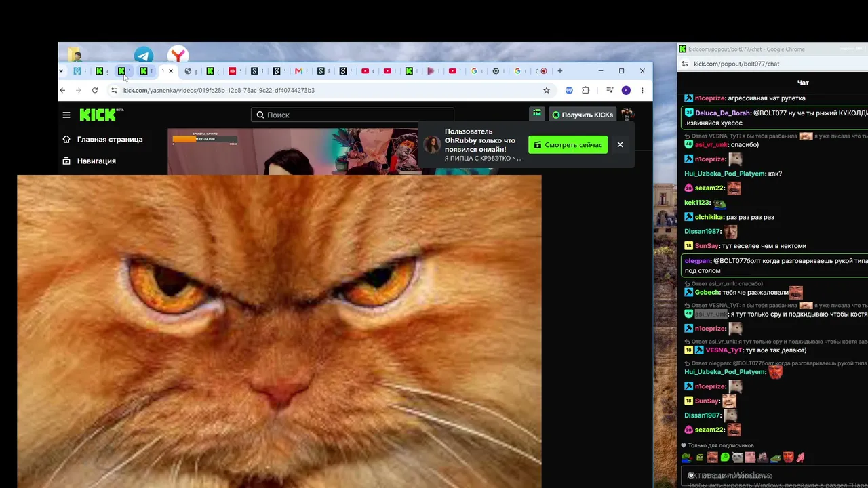Screen dimensions: 868x488
Task: View site information for the yasnenka video page
Action: pyautogui.click(x=114, y=90)
